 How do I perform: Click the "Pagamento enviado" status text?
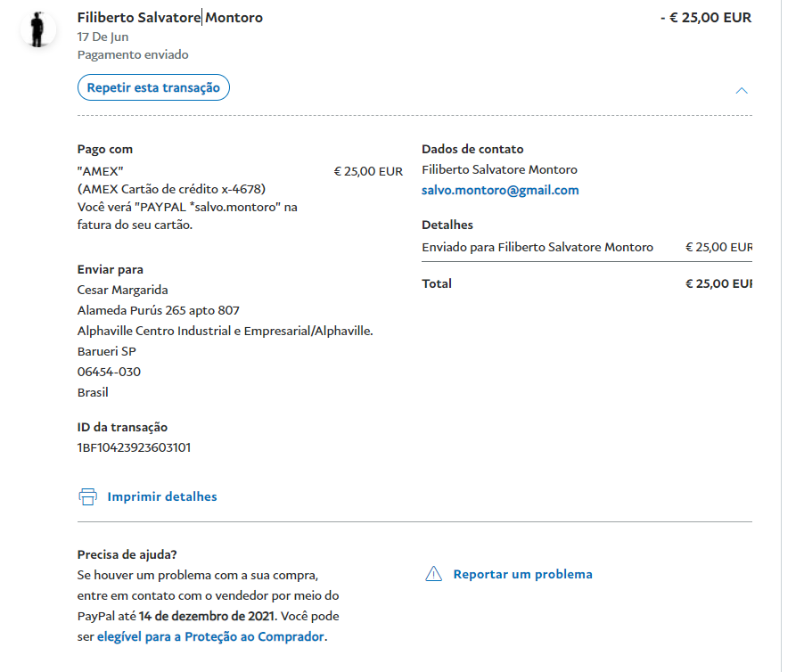[133, 54]
